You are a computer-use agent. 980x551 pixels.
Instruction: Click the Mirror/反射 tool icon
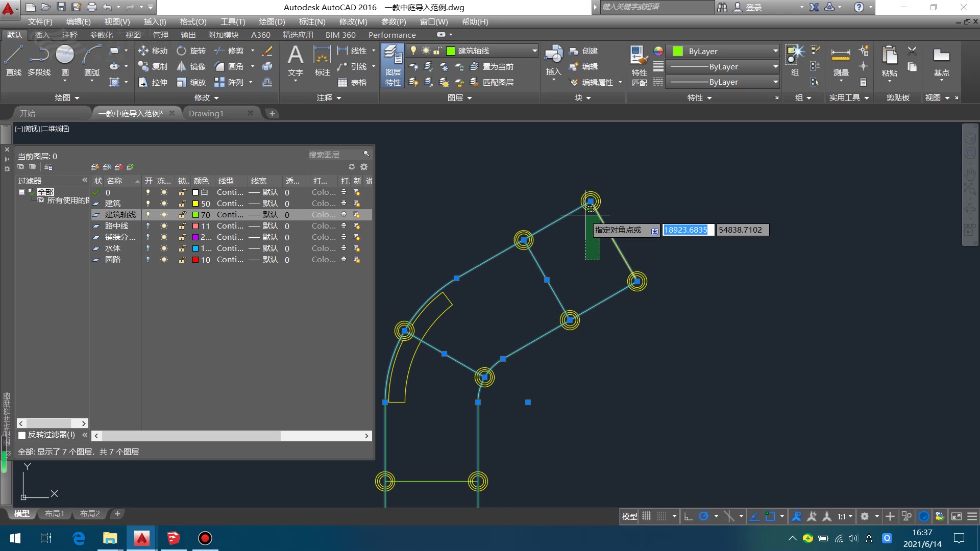coord(182,66)
